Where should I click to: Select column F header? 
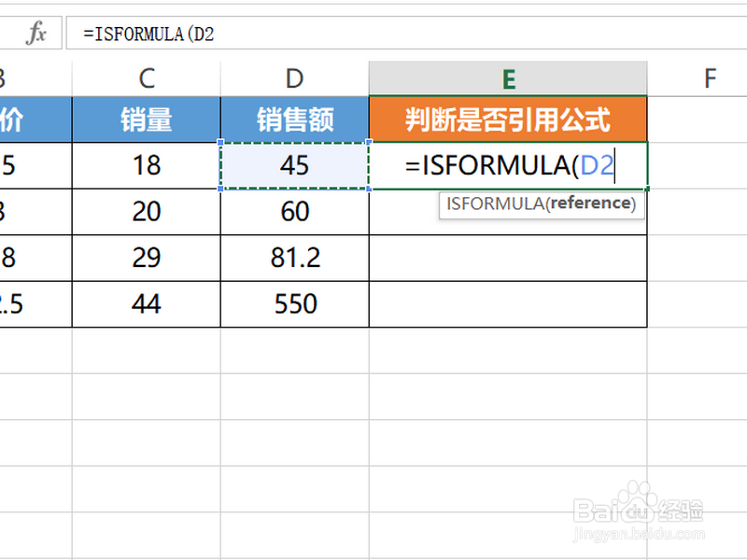(x=710, y=78)
